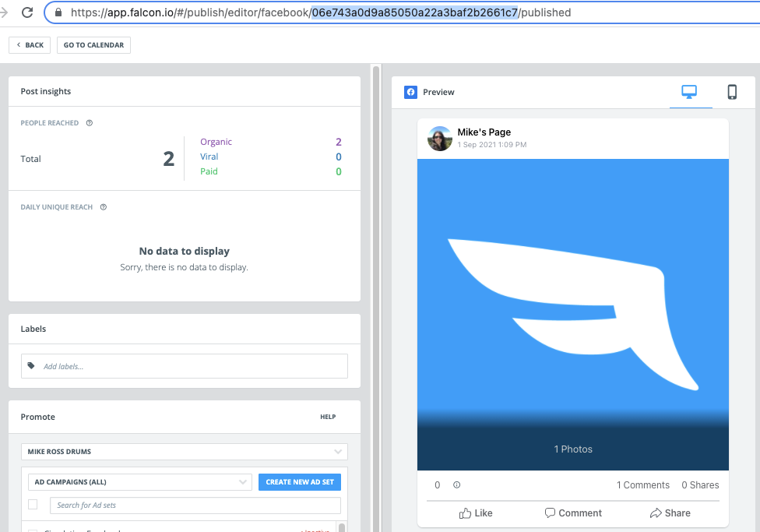The image size is (760, 532).
Task: Click the "PEOPLE REACHED" section label
Action: [49, 123]
